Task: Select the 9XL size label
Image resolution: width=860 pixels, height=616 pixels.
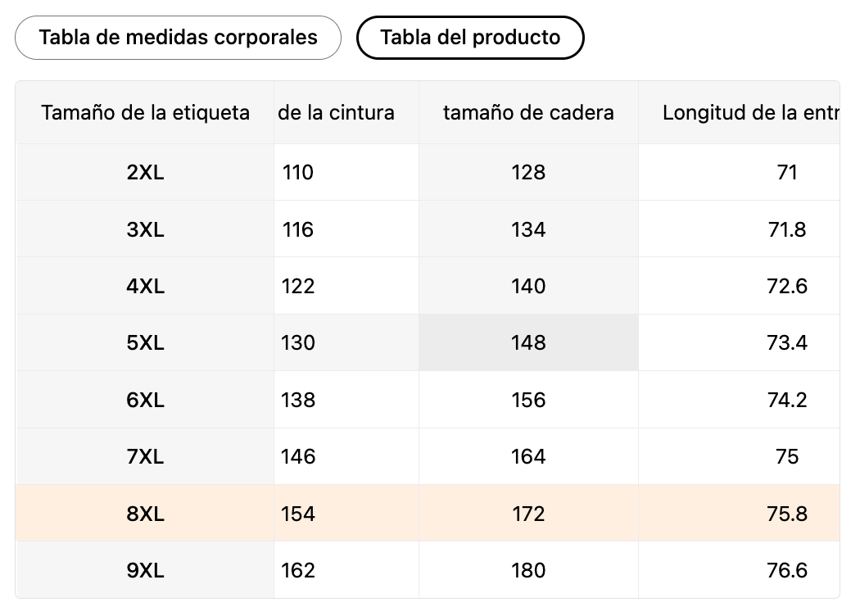Action: click(146, 570)
